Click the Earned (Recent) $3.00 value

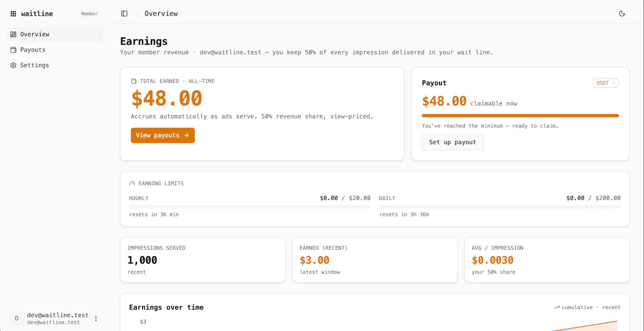pos(315,260)
